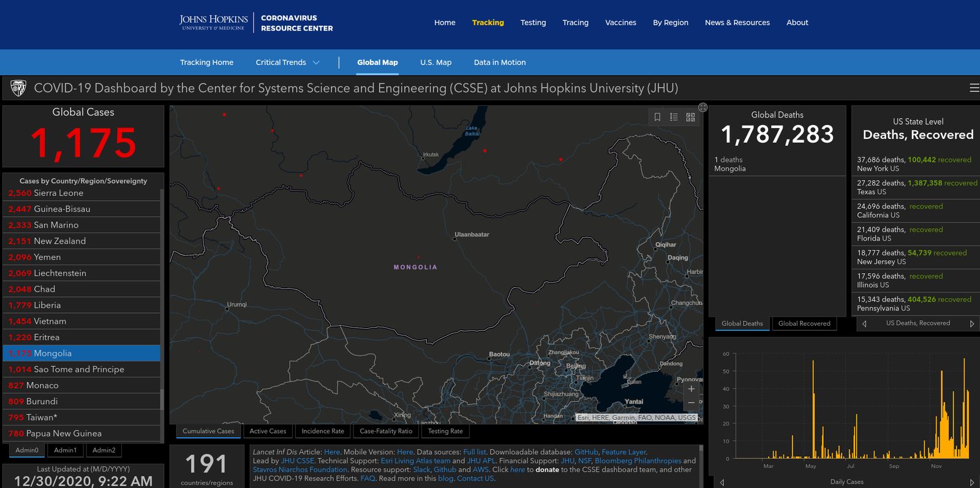Open the By Region menu
Screen dimensions: 980x488
click(670, 23)
